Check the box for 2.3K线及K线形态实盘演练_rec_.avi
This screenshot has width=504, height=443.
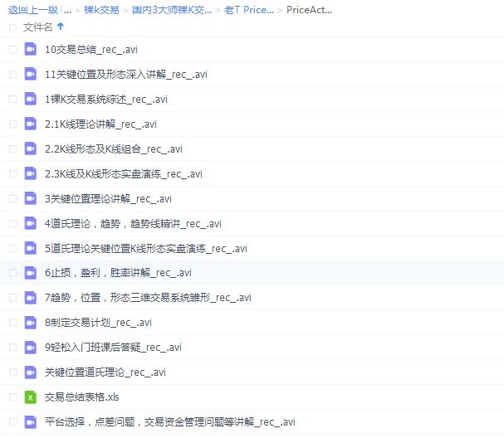click(x=12, y=173)
